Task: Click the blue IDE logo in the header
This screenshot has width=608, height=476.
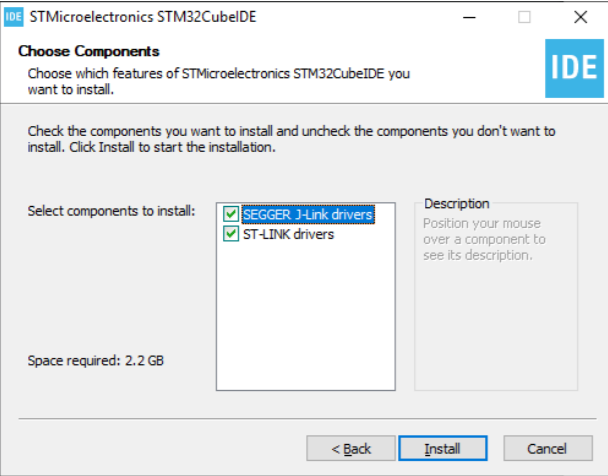Action: coord(574,68)
